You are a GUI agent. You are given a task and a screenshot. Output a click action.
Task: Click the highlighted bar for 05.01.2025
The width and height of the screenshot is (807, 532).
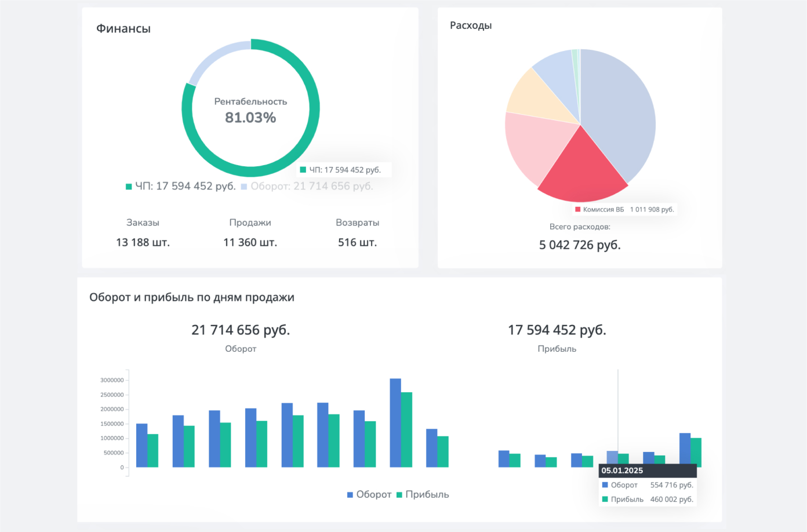612,458
